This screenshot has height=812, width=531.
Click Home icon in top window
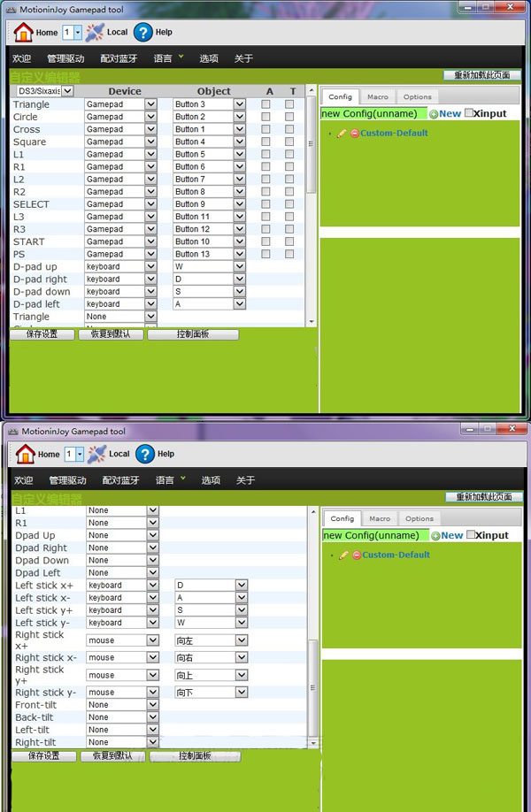[23, 32]
